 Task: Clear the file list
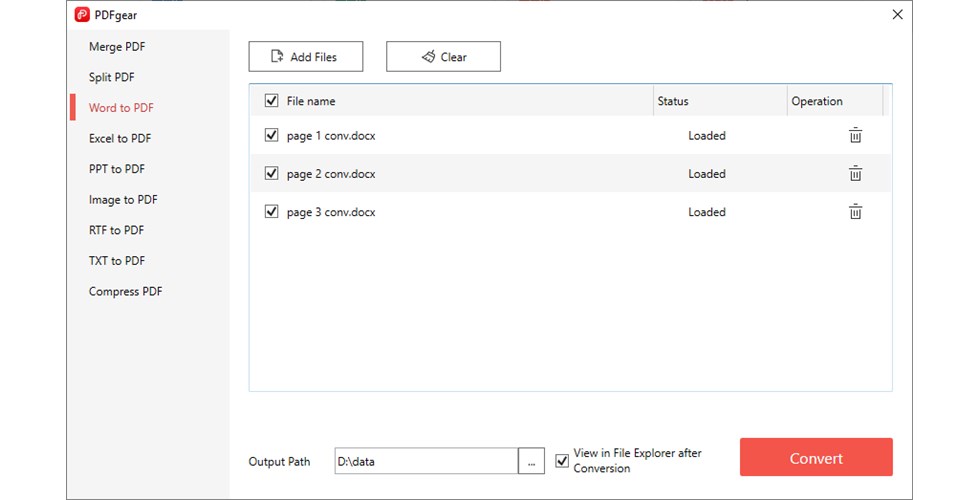[x=443, y=57]
